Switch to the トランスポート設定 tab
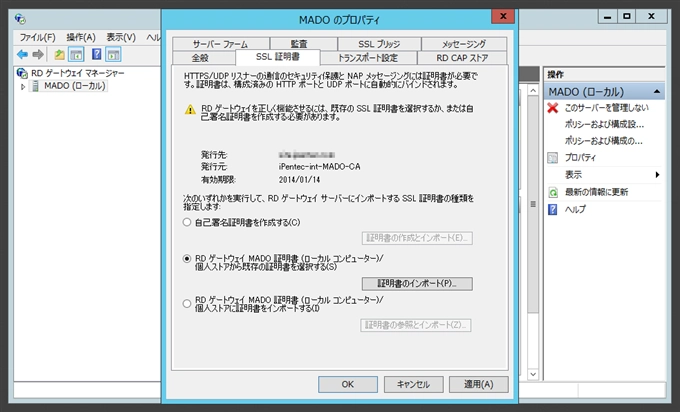 click(367, 58)
